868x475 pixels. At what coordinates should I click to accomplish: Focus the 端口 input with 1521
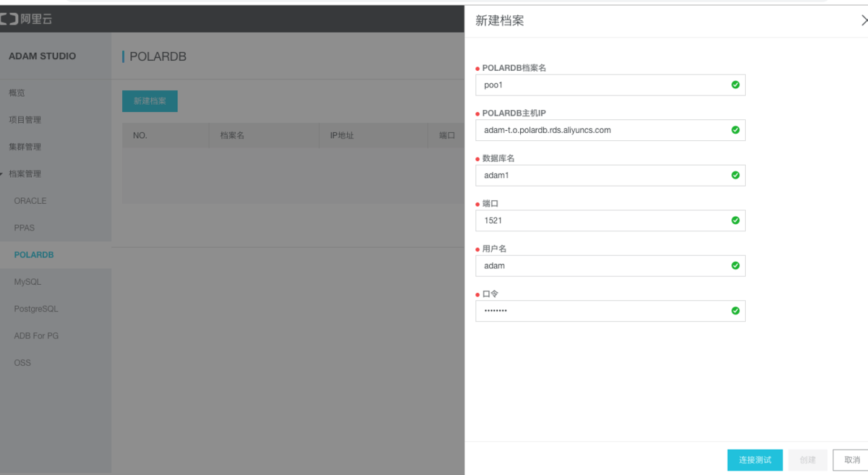point(610,221)
